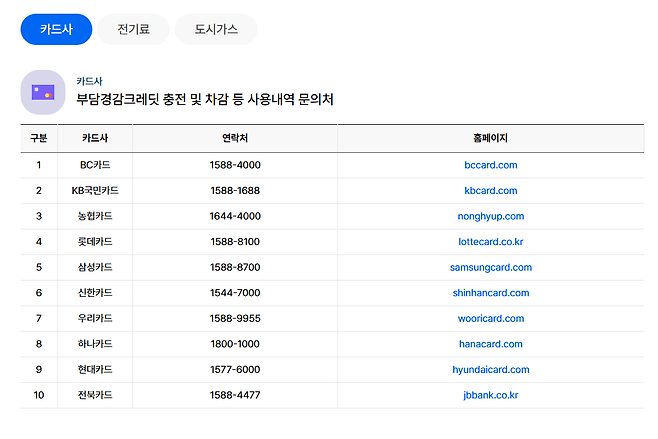Visit the hanacard.com link
This screenshot has height=439, width=658.
[490, 344]
